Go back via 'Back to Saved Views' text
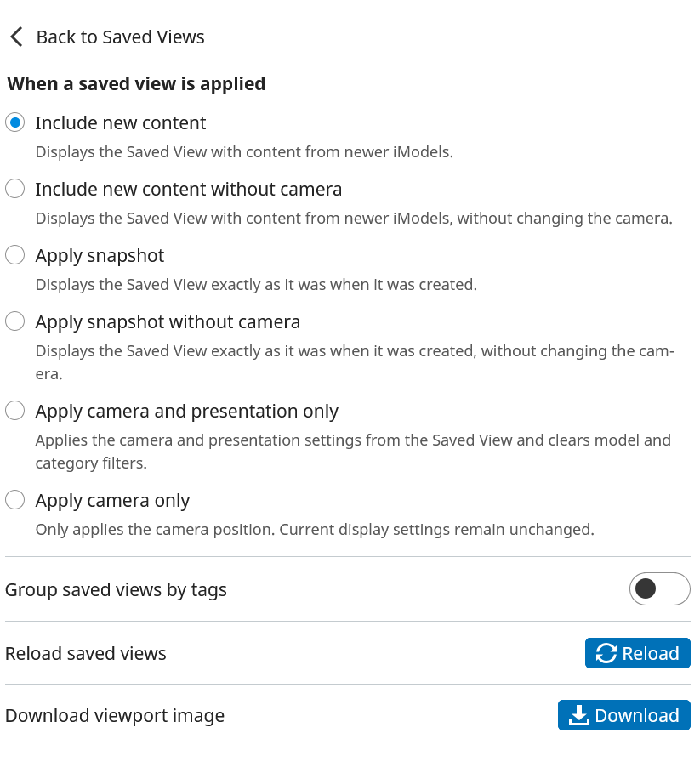 pyautogui.click(x=120, y=37)
